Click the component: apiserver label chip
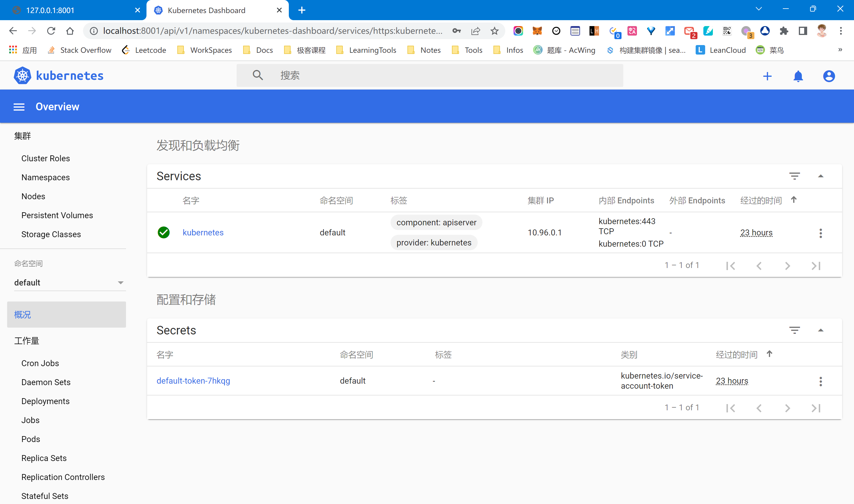This screenshot has height=504, width=854. pos(436,222)
